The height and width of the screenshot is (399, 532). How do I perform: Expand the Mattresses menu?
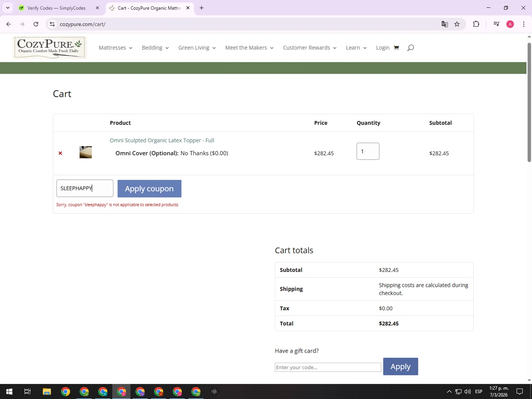[115, 48]
